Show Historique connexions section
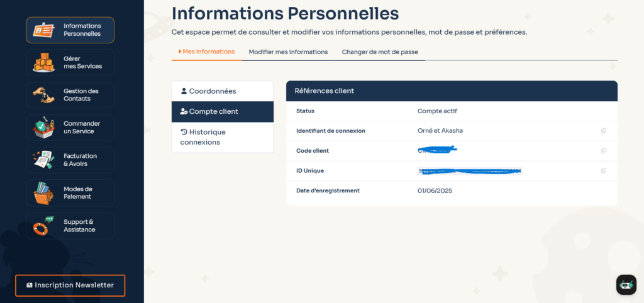Image resolution: width=644 pixels, height=303 pixels. pyautogui.click(x=223, y=137)
